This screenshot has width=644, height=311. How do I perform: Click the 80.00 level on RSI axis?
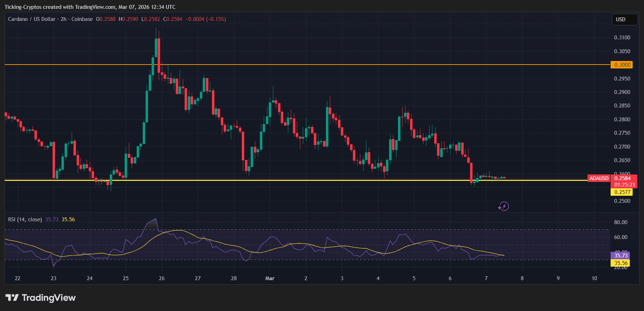point(621,222)
